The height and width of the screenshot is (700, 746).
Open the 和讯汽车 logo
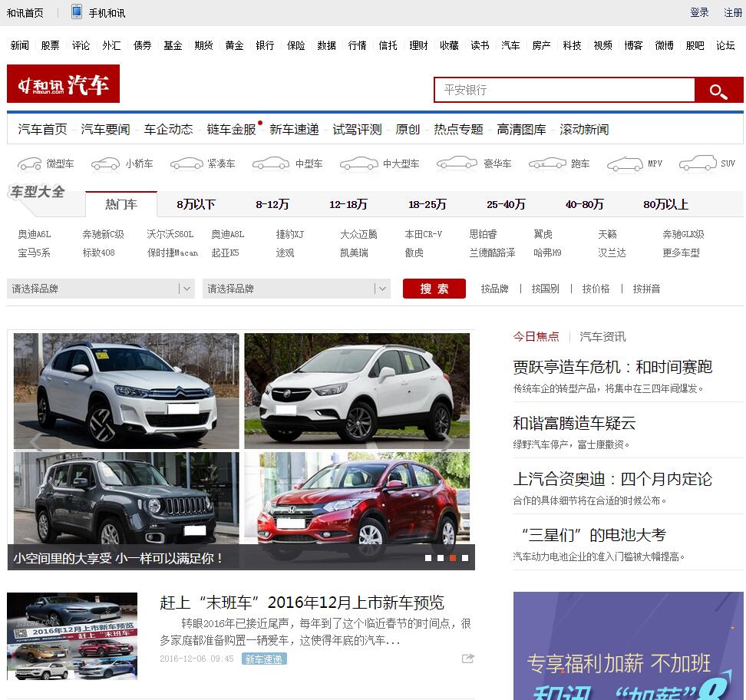[x=63, y=84]
